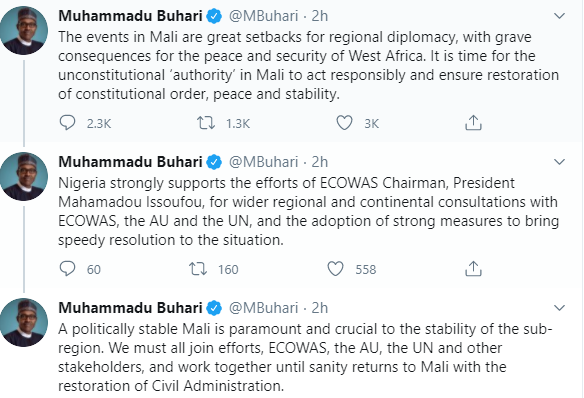Viewport: 584px width, 398px height.
Task: Share the ECOWAS Chairman tweet
Action: point(473,269)
